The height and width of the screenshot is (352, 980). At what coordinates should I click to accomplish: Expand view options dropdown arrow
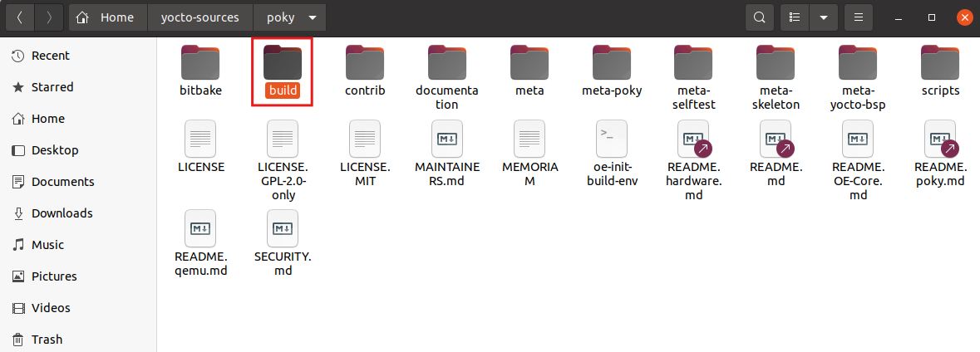[x=824, y=17]
